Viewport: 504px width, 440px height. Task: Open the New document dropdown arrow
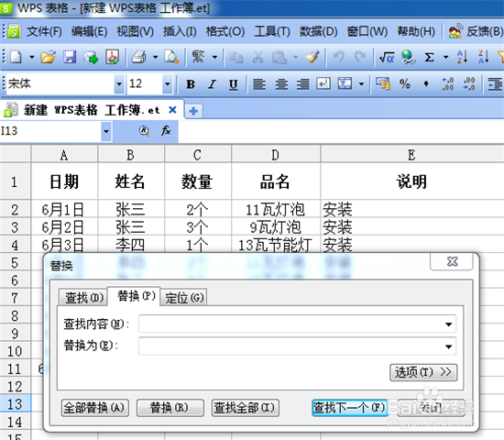click(x=31, y=57)
